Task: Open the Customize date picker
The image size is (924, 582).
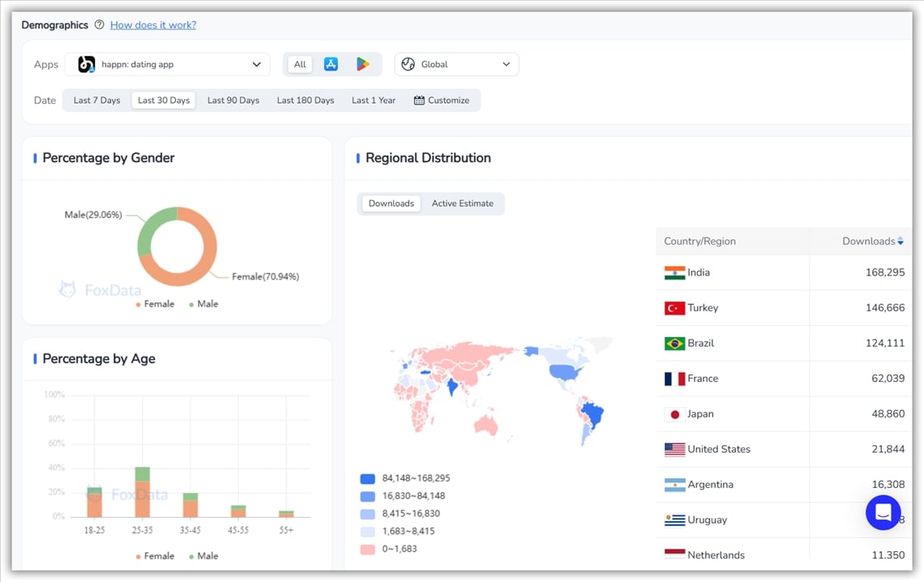Action: 442,101
